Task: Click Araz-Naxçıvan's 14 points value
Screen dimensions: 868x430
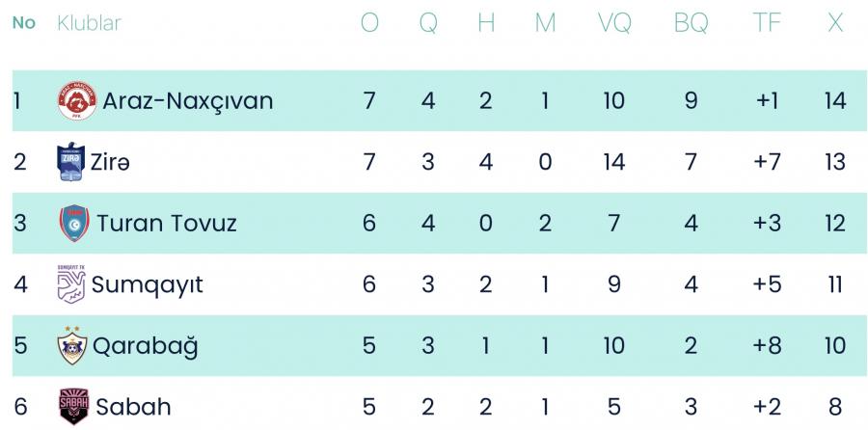Action: (x=835, y=101)
